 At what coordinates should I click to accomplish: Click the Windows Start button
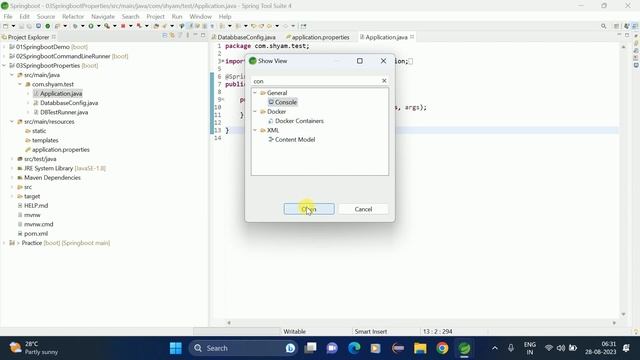click(x=176, y=348)
